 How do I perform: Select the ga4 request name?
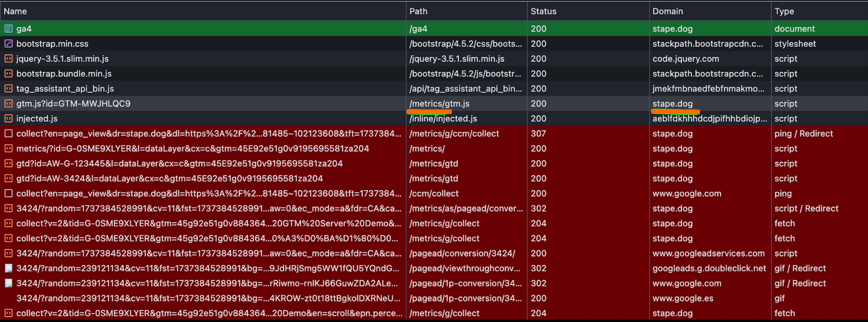[24, 29]
